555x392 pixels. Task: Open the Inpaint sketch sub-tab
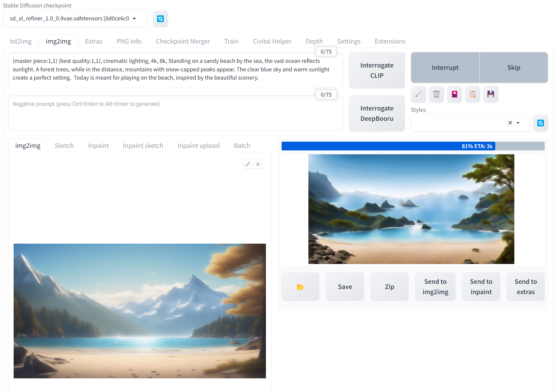143,146
